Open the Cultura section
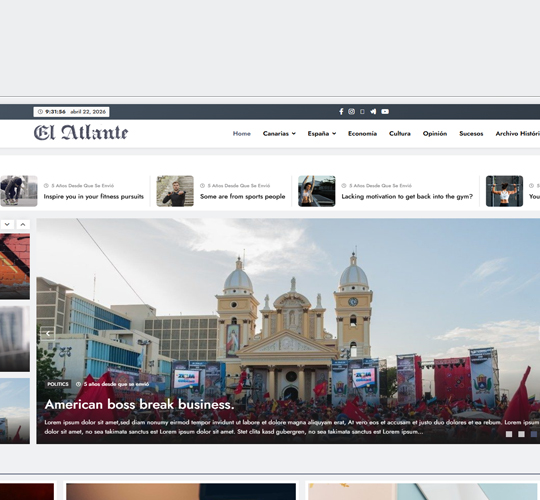The image size is (540, 500). (x=399, y=134)
